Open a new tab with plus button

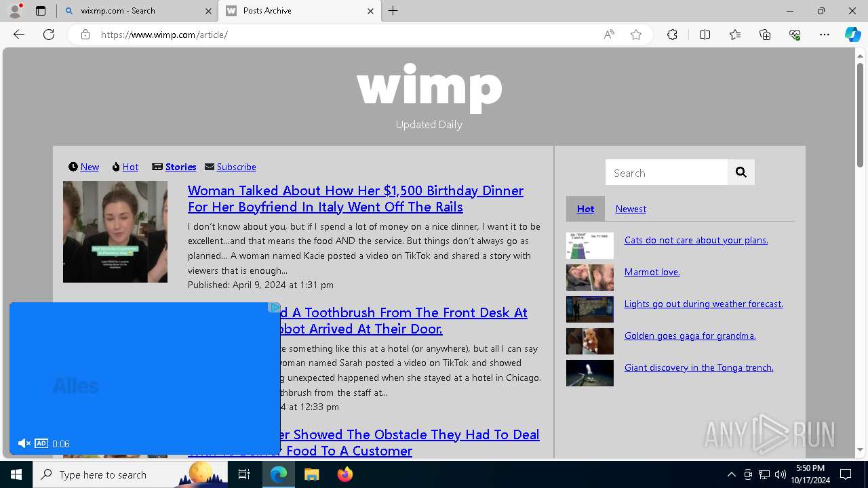tap(393, 11)
